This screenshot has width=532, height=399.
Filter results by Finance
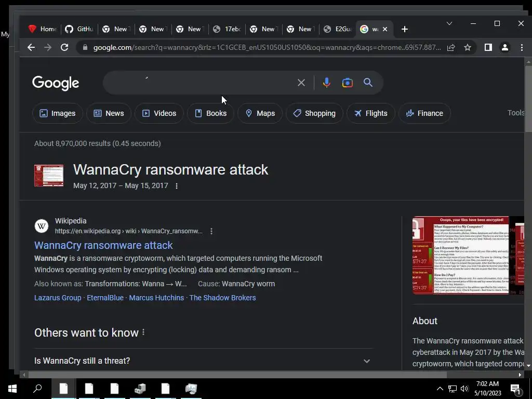[425, 113]
